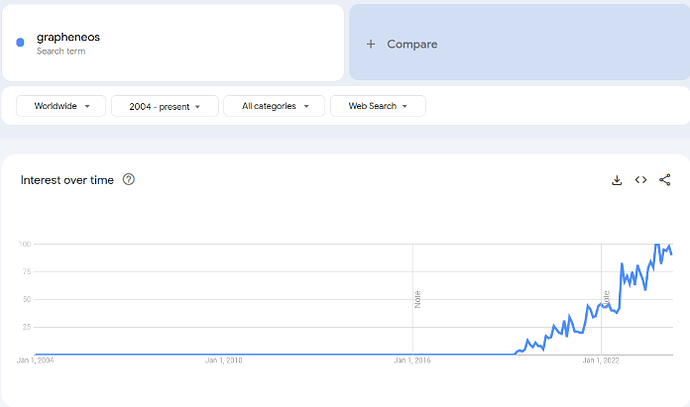
Task: Click the Jan 1, 2004 axis label
Action: (x=36, y=360)
